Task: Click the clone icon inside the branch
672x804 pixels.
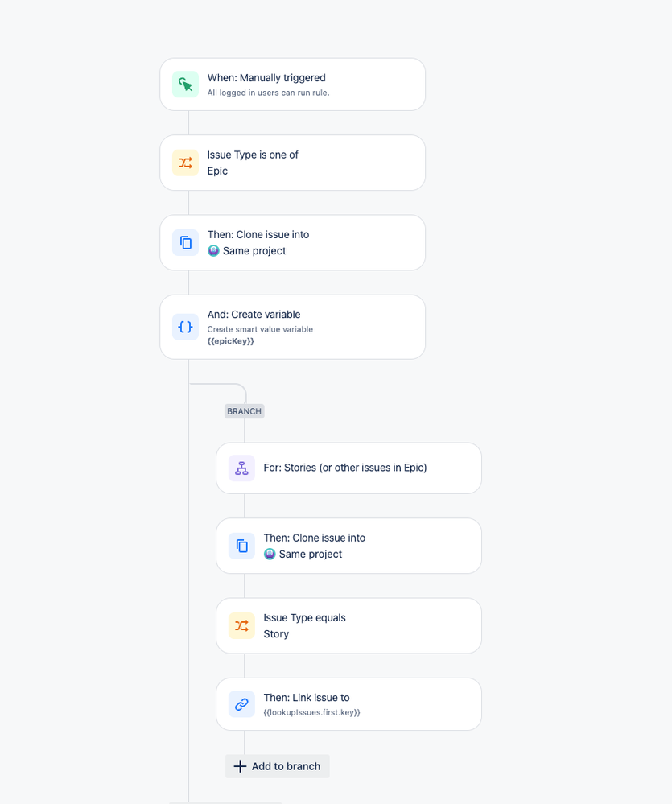Action: point(241,546)
